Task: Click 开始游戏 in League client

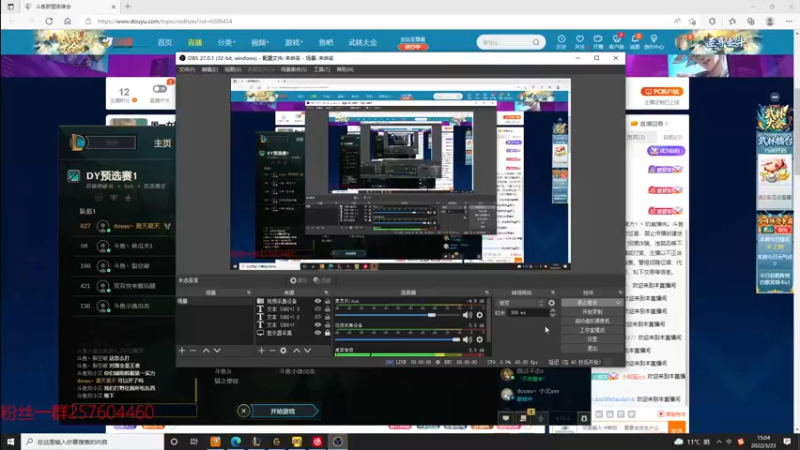Action: 283,411
